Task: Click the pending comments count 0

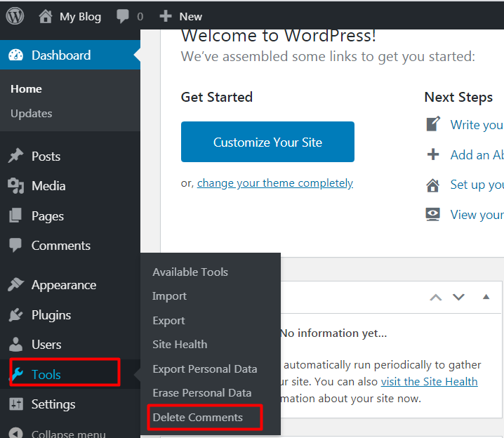Action: [x=140, y=16]
